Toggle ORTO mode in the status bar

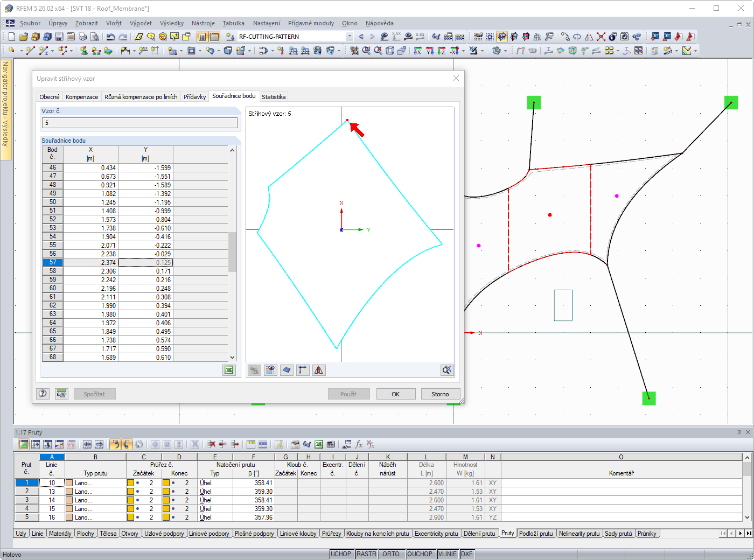point(392,554)
